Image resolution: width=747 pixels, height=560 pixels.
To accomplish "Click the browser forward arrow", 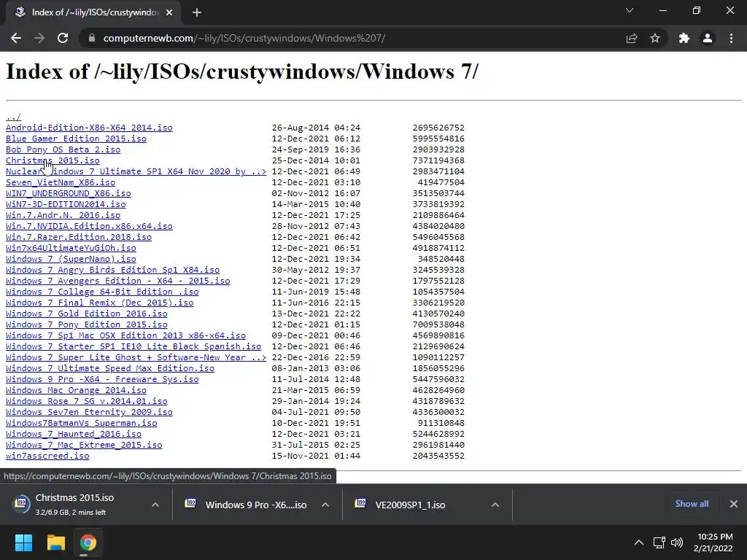I will (x=39, y=38).
